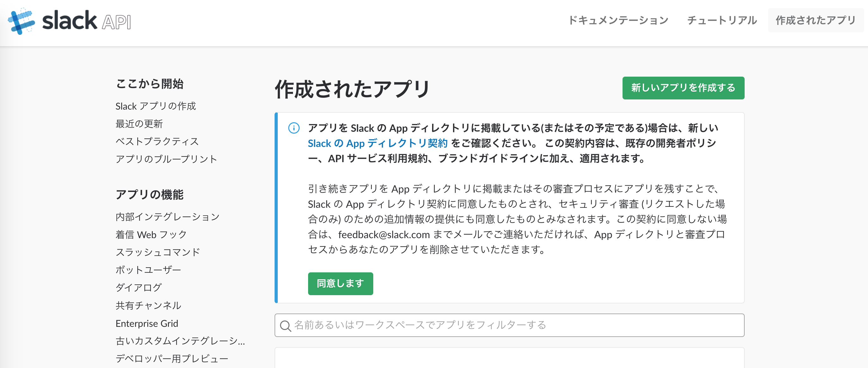The width and height of the screenshot is (868, 368).
Task: Open ダイアログ sidebar link
Action: (139, 287)
